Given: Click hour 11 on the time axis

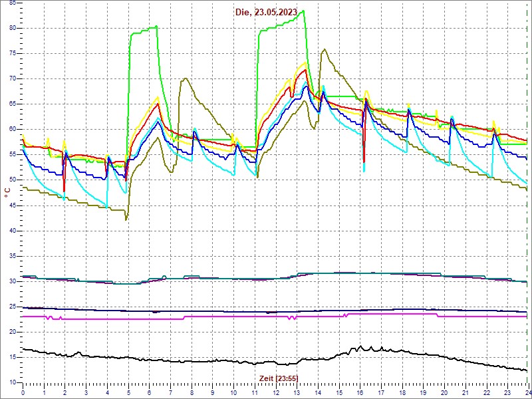Looking at the screenshot, I should [x=254, y=392].
